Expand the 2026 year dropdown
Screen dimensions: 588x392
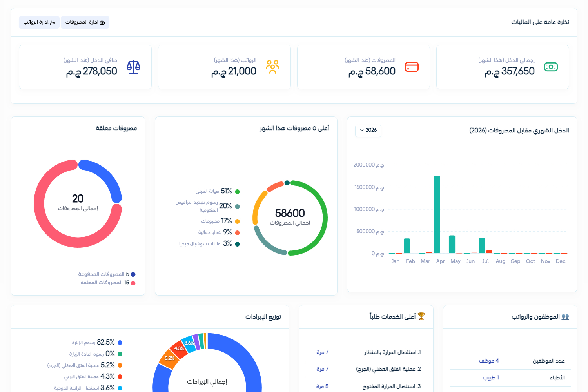(x=368, y=130)
